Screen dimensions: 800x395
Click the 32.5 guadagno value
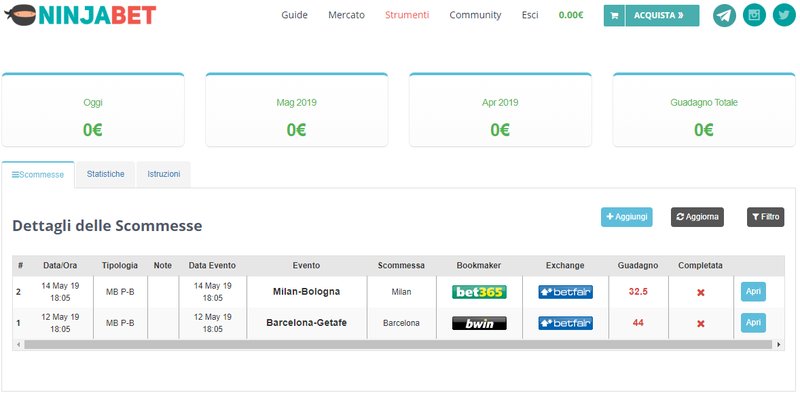(x=638, y=292)
